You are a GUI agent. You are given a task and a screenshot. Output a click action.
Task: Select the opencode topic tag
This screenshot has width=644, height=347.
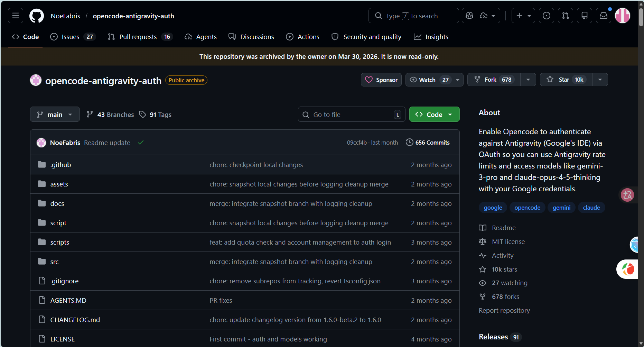(527, 208)
